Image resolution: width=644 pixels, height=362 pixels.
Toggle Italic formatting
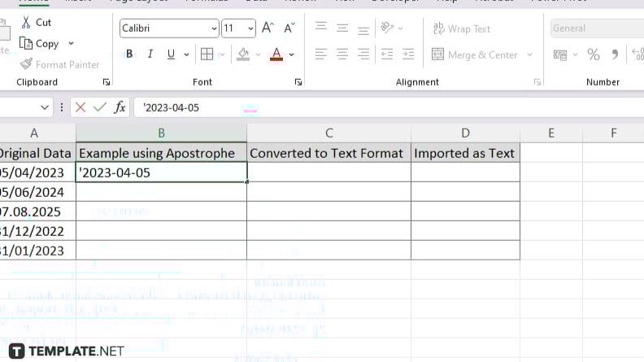tap(150, 55)
